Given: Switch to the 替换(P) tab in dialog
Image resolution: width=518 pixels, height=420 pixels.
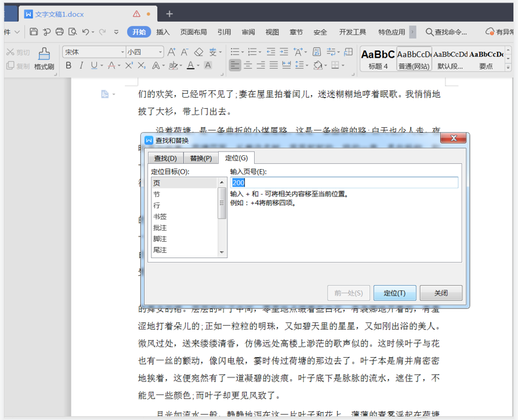Looking at the screenshot, I should click(200, 158).
